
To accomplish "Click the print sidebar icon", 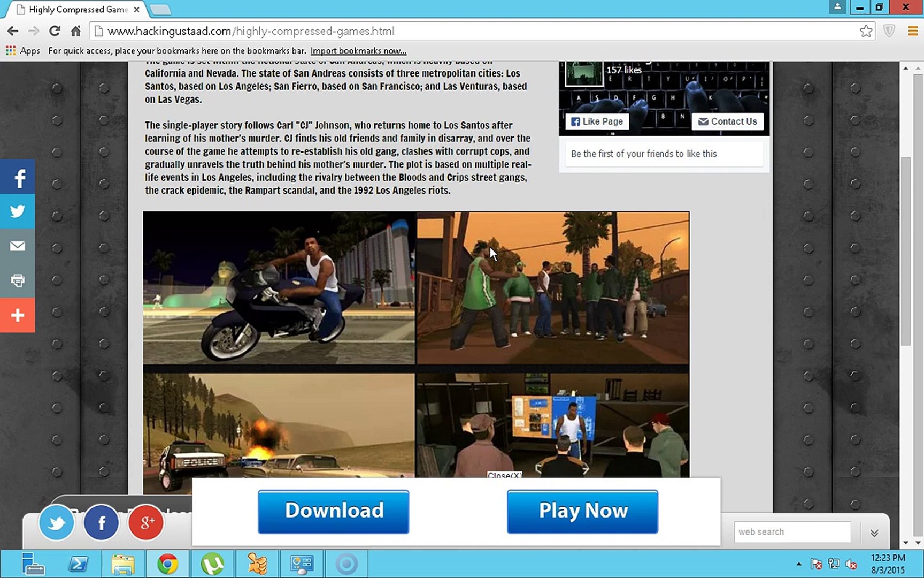I will 17,280.
